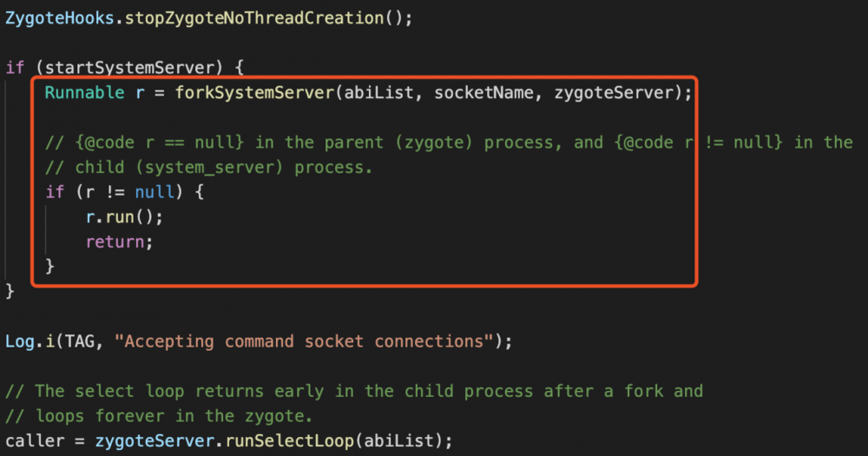Image resolution: width=868 pixels, height=456 pixels.
Task: Click the socketName argument
Action: 481,92
